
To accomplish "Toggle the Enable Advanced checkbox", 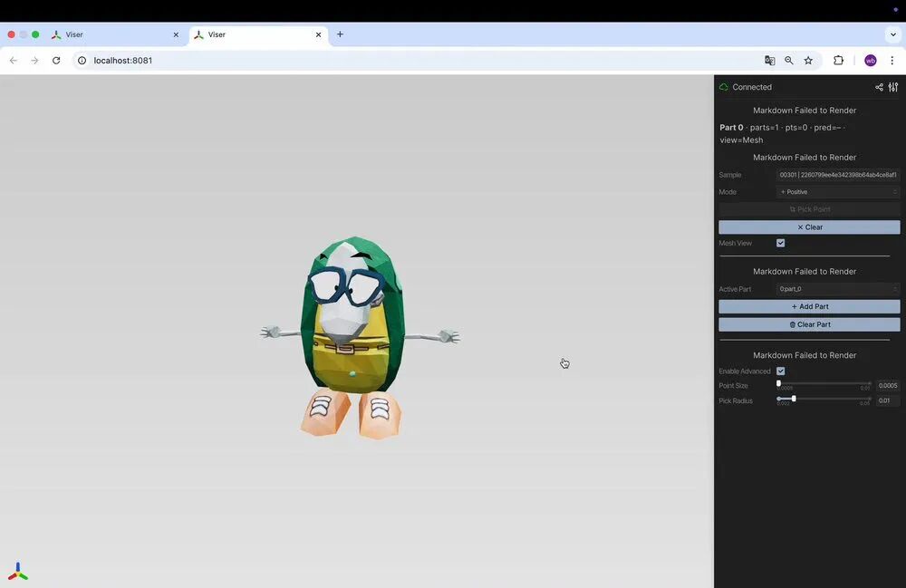I will point(781,371).
